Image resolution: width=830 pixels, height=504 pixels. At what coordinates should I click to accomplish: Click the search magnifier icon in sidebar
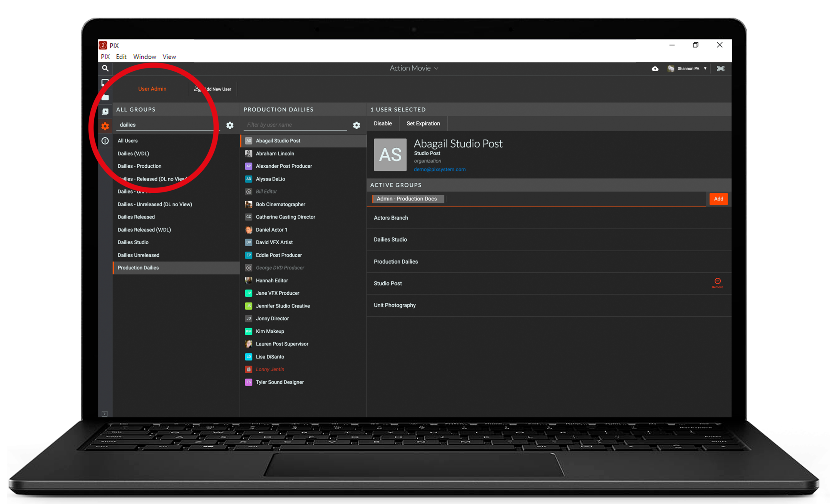(105, 68)
